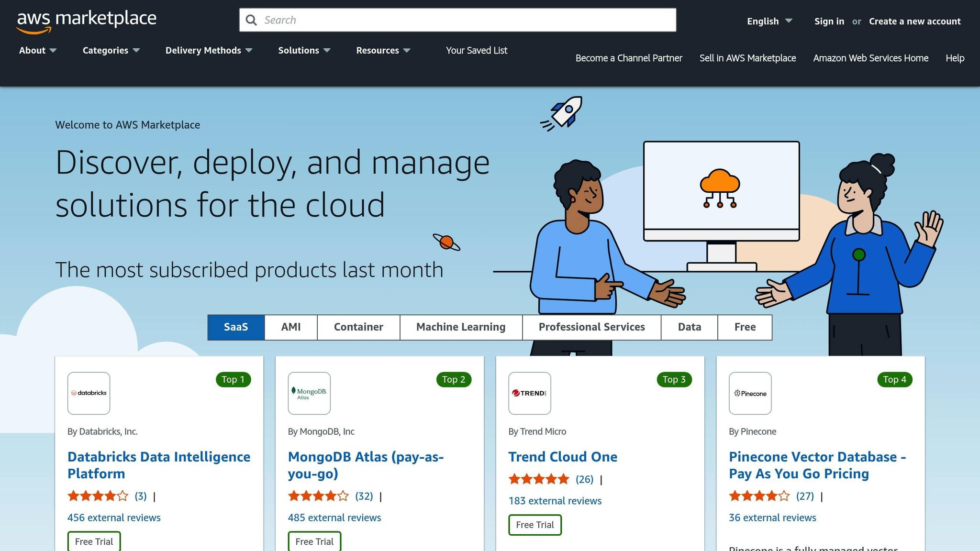980x551 pixels.
Task: Click MongoDB Atlas star rating (32)
Action: coord(331,496)
